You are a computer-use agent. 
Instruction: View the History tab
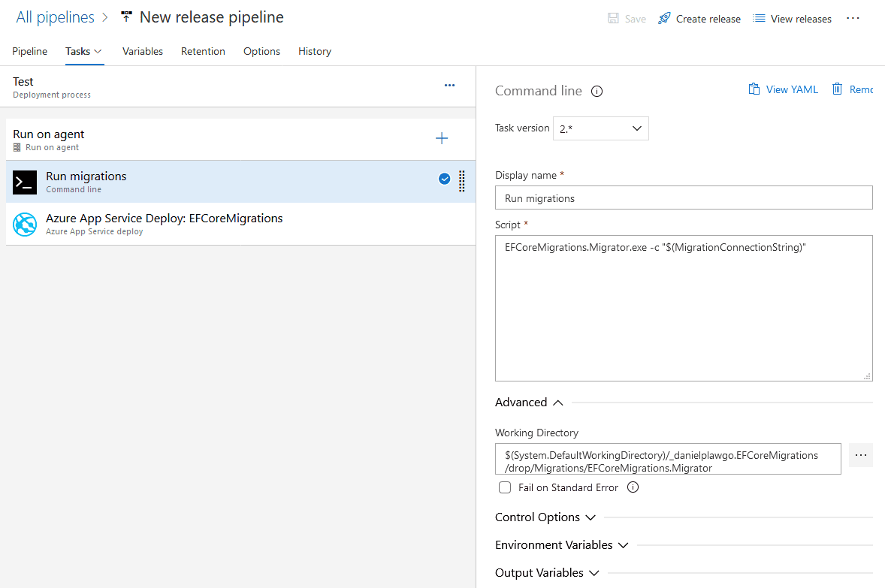[315, 51]
